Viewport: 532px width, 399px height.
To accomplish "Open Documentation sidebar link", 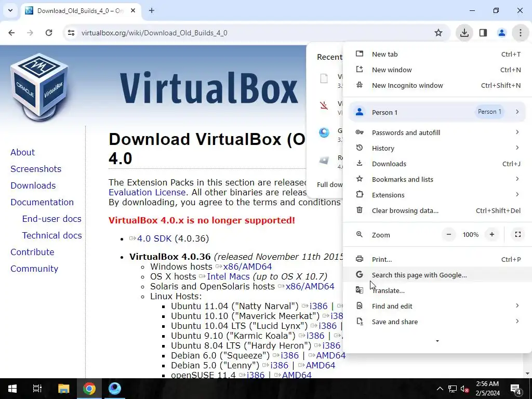I will (42, 202).
